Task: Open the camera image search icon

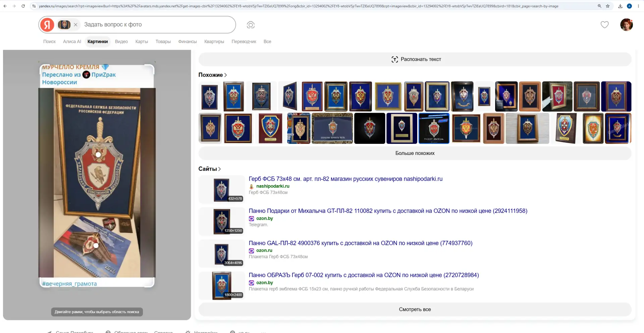Action: click(251, 25)
